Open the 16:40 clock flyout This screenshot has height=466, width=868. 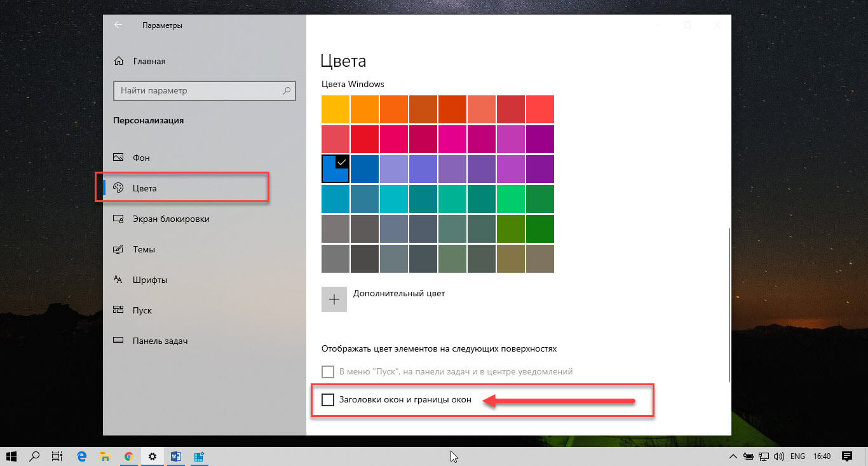(822, 456)
